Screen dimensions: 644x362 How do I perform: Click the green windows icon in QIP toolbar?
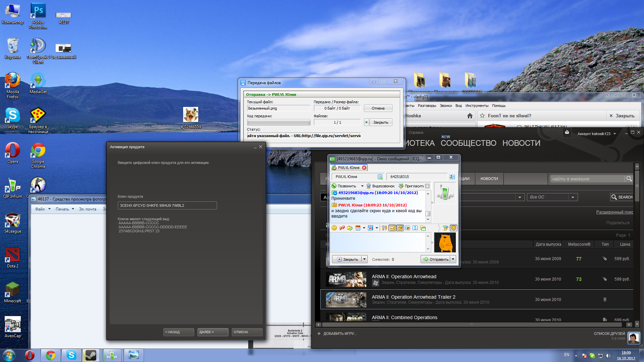423,228
